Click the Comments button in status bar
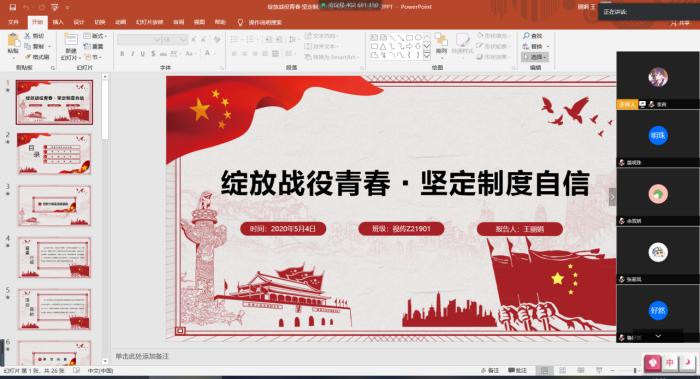Image resolution: width=700 pixels, height=379 pixels. 517,371
